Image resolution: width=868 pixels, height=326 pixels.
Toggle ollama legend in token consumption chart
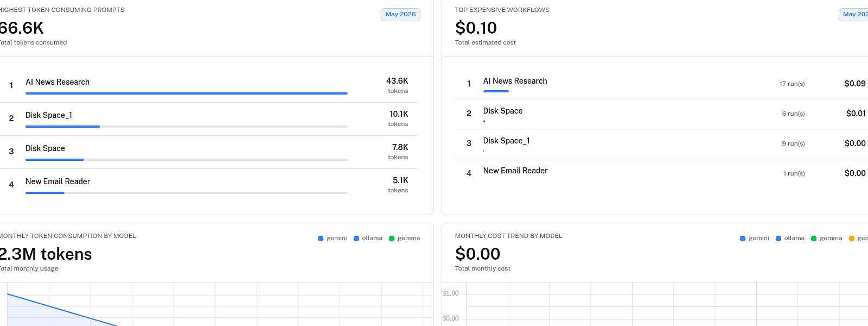pos(368,238)
